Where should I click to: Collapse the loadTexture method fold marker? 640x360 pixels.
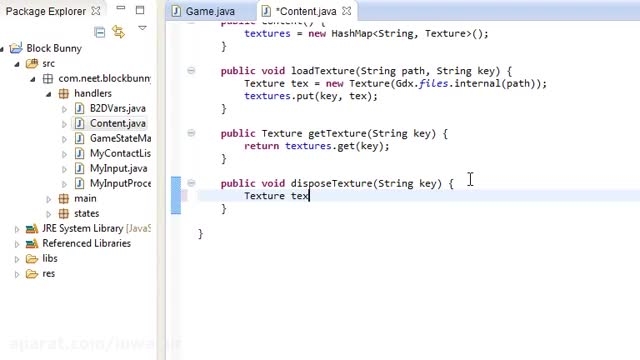point(191,71)
